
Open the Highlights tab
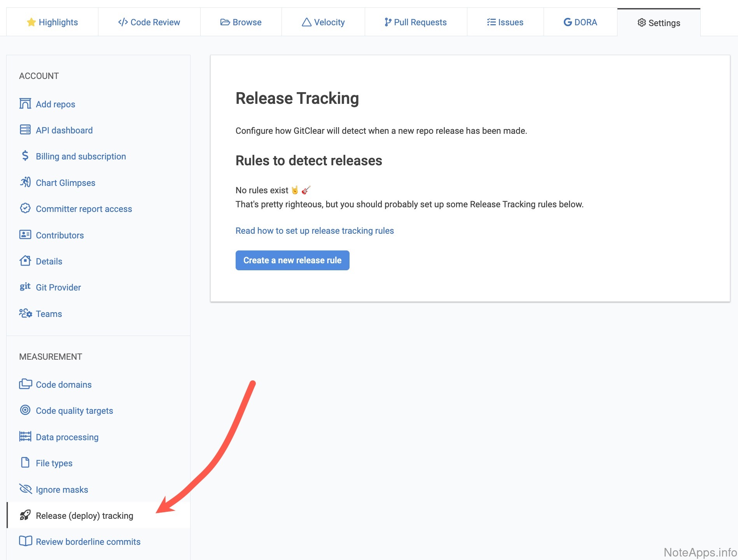click(x=52, y=22)
